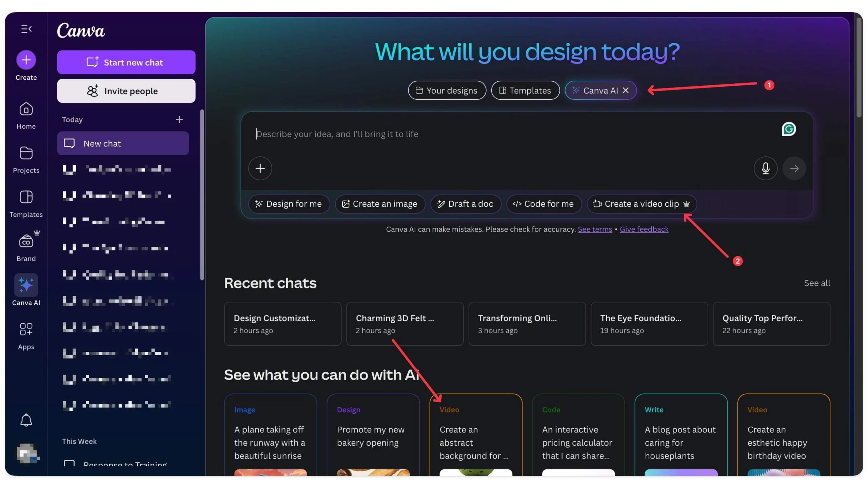868x488 pixels.
Task: Click the chat list scrollbar
Action: [202, 195]
